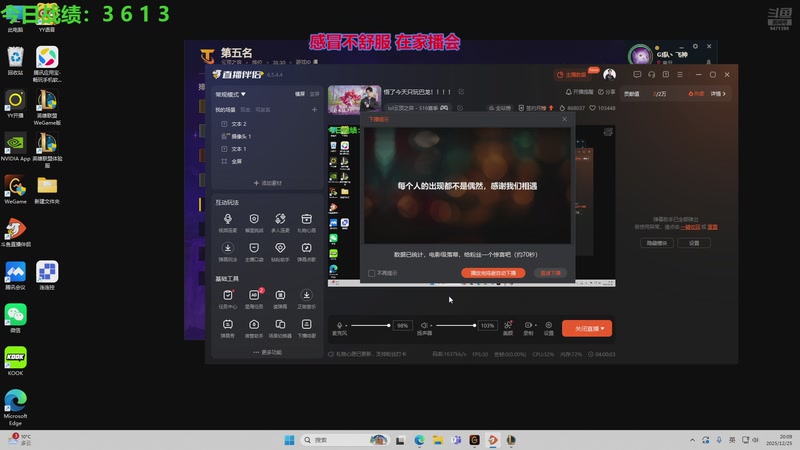Open the 礼物心愿 gift box tool
800x450 pixels.
pos(306,222)
